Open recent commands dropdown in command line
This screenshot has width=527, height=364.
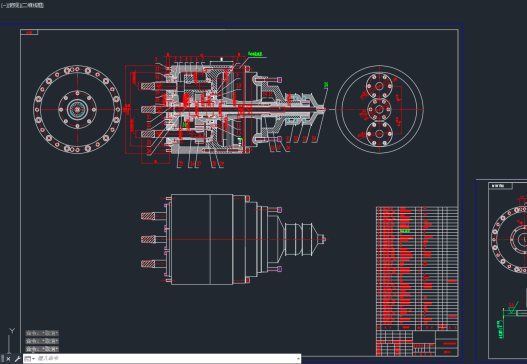[x=30, y=359]
